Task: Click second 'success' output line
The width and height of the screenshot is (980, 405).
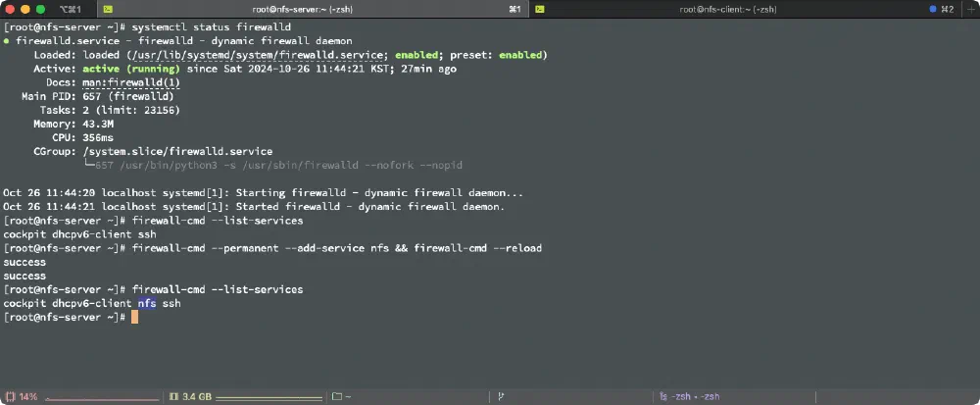Action: [x=24, y=276]
